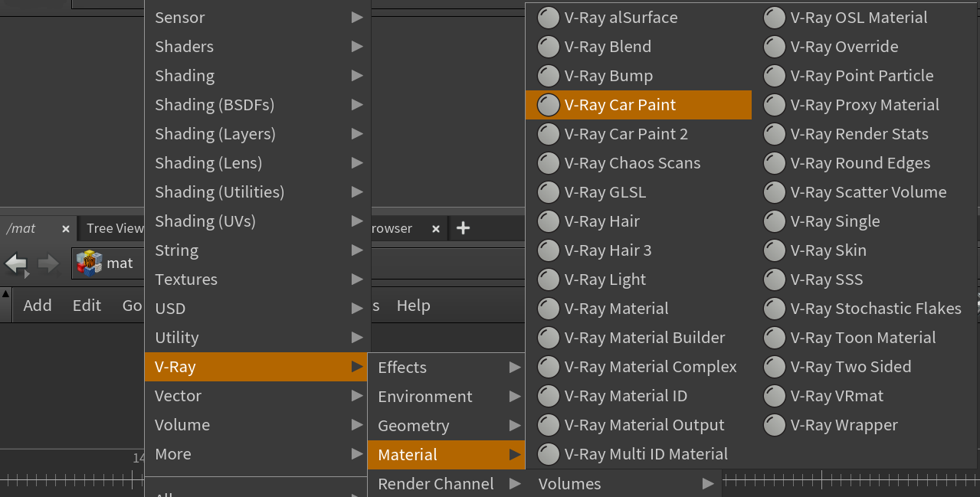Go forward with the right arrow icon
Viewport: 980px width, 497px height.
pos(49,264)
